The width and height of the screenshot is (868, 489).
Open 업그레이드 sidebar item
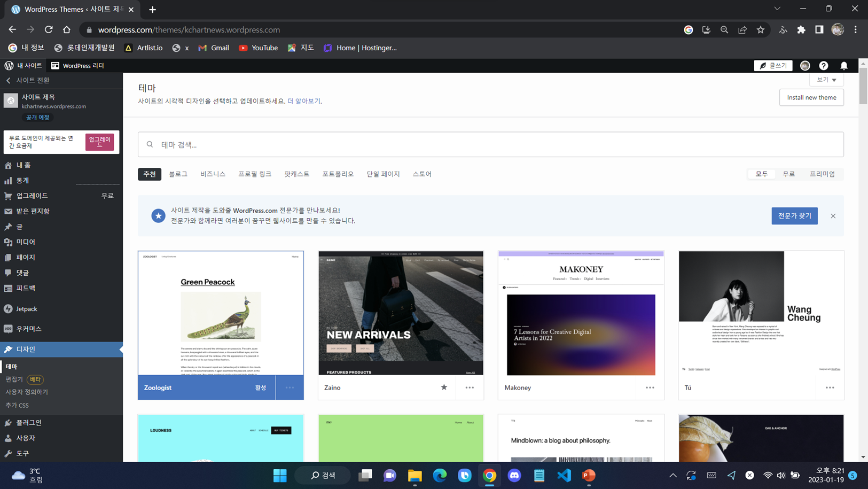61,196
